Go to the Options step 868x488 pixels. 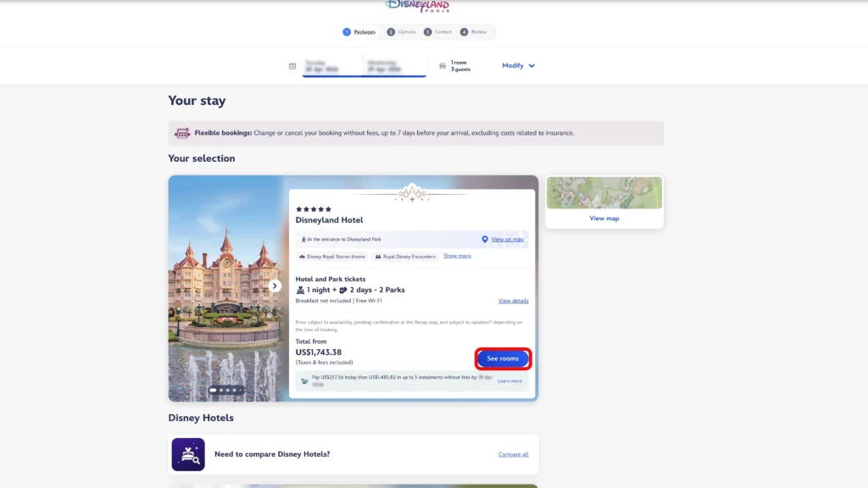pos(402,32)
